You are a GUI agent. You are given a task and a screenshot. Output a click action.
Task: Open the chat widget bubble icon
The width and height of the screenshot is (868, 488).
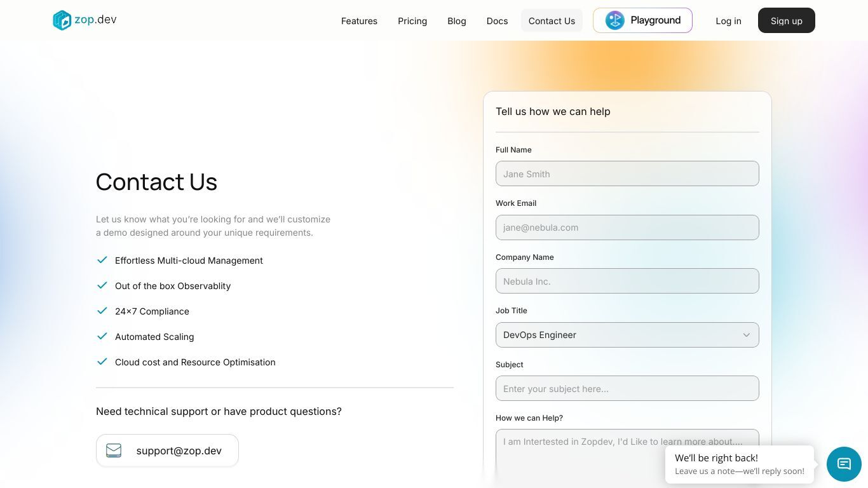(x=844, y=464)
